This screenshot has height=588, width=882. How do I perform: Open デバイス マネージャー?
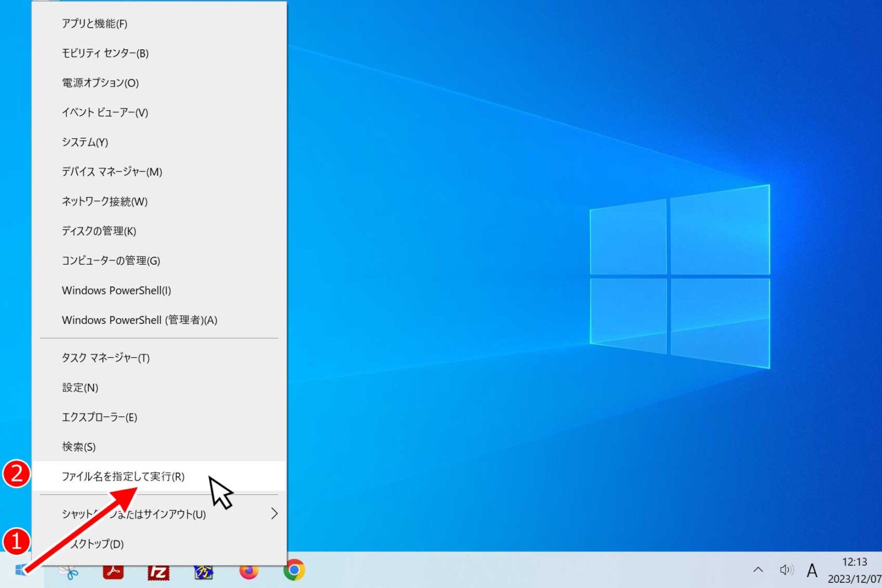click(111, 172)
